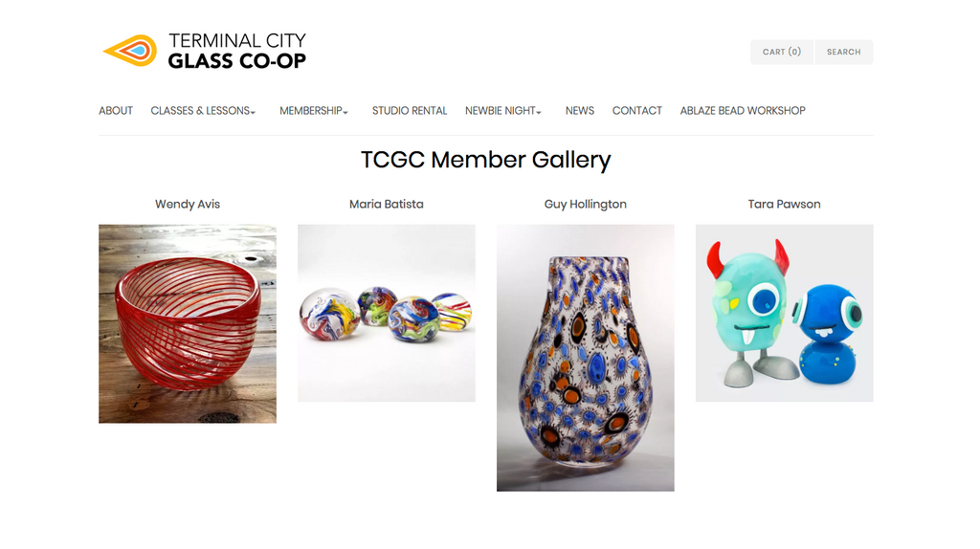Open Tara Pawson name link
The width and height of the screenshot is (980, 549).
[785, 205]
